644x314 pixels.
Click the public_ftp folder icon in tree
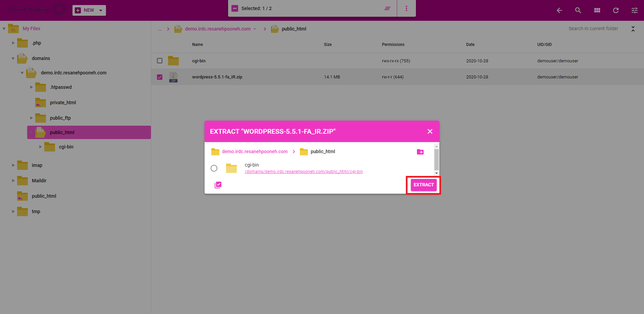click(41, 118)
